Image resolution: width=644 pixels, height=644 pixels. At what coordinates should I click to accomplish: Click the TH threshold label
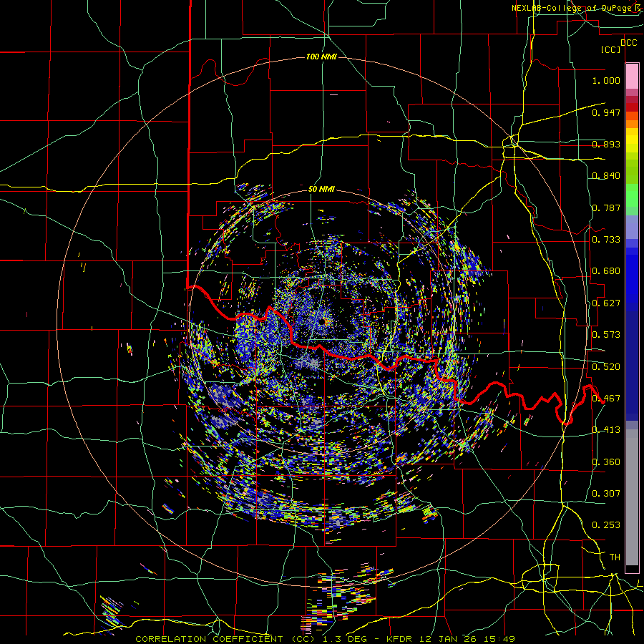615,557
